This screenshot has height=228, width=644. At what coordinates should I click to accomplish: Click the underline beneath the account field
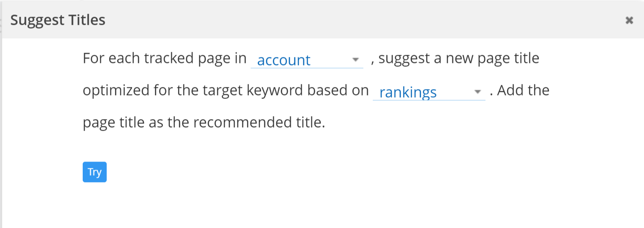pos(306,68)
